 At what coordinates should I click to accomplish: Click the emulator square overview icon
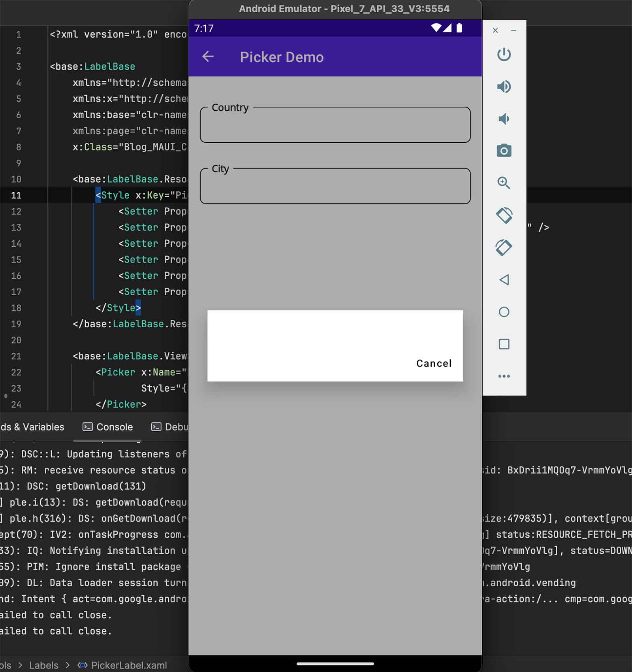coord(504,344)
